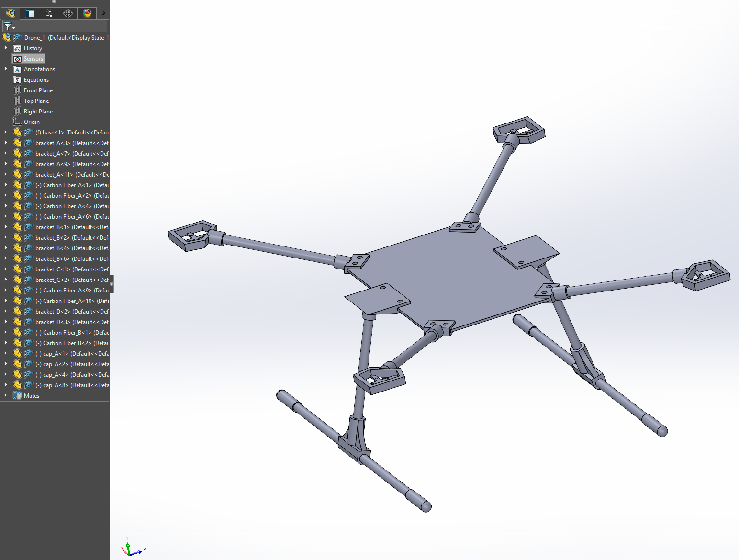
Task: Open the PropertyManager tab
Action: click(x=30, y=13)
